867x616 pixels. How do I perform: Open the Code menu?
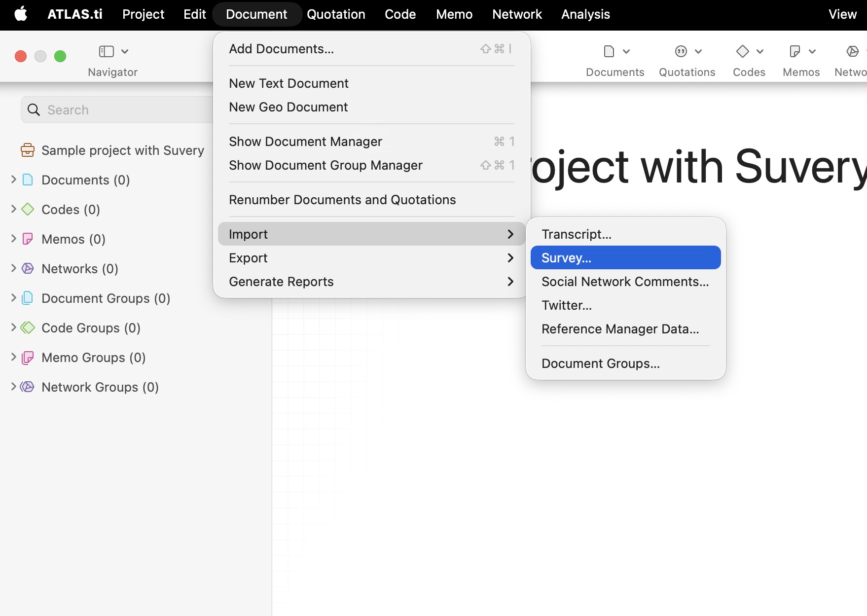pyautogui.click(x=400, y=14)
